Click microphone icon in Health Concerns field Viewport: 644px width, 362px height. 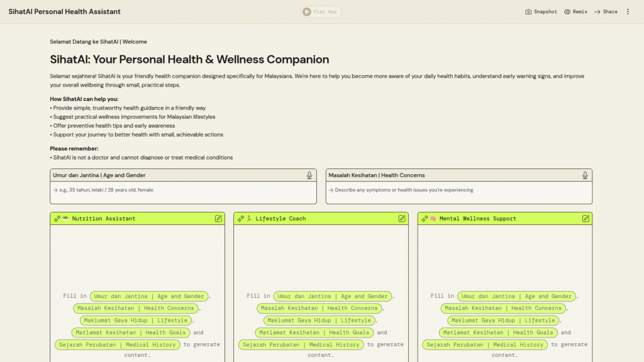585,175
